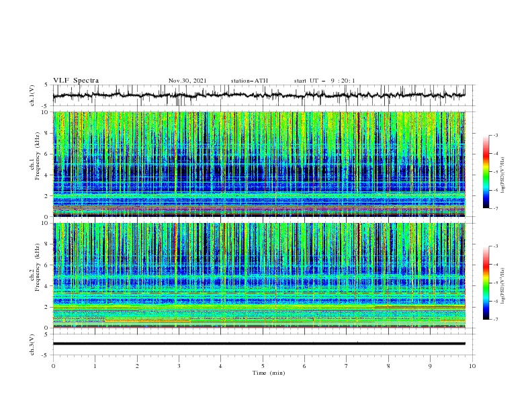Click the "-5" label on ch.2 color bar
This screenshot has width=532, height=411.
point(496,283)
